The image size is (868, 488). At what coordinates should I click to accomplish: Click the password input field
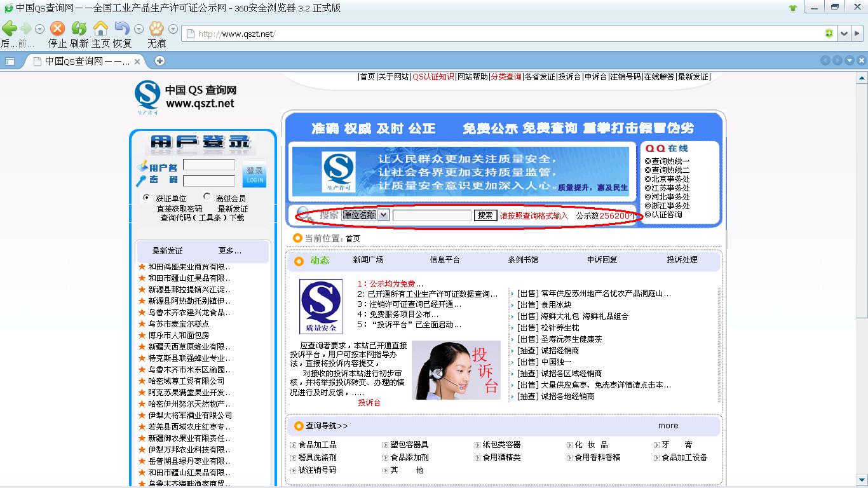tap(209, 181)
